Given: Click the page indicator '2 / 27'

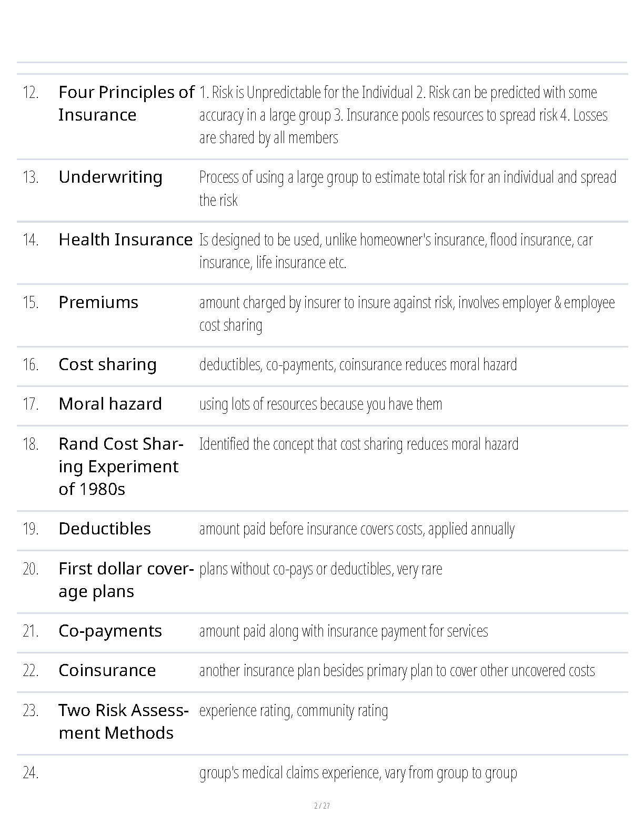Looking at the screenshot, I should click(321, 806).
